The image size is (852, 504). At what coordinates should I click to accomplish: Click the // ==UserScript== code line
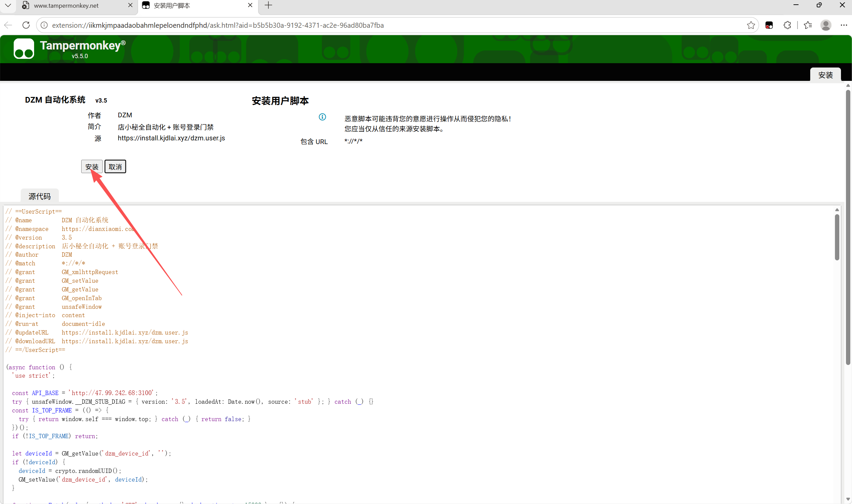34,211
